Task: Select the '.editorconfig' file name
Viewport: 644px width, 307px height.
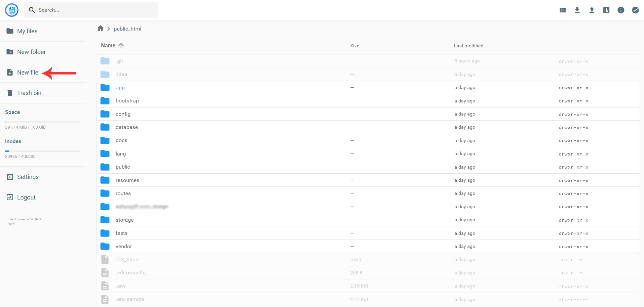Action: tap(130, 273)
